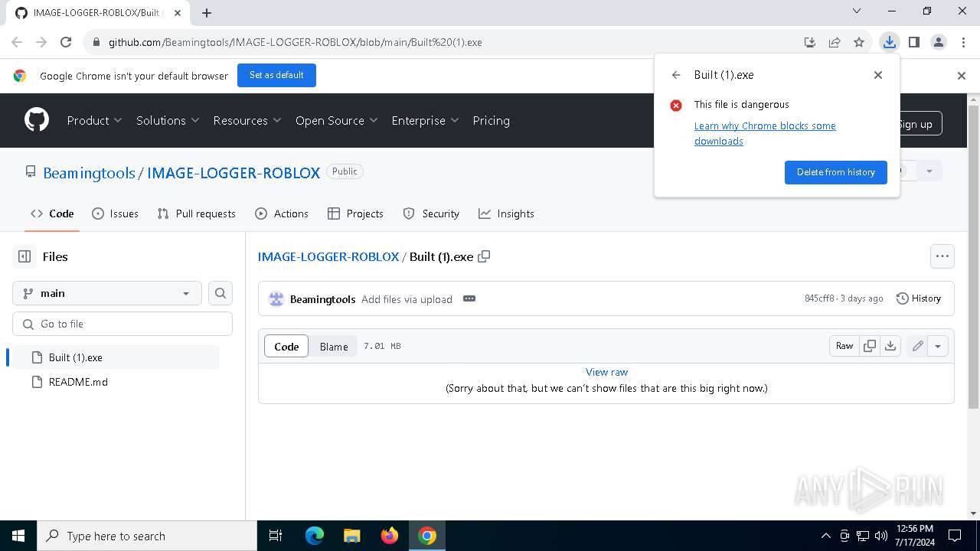The height and width of the screenshot is (551, 980).
Task: Toggle Chrome side panel icon
Action: tap(913, 42)
